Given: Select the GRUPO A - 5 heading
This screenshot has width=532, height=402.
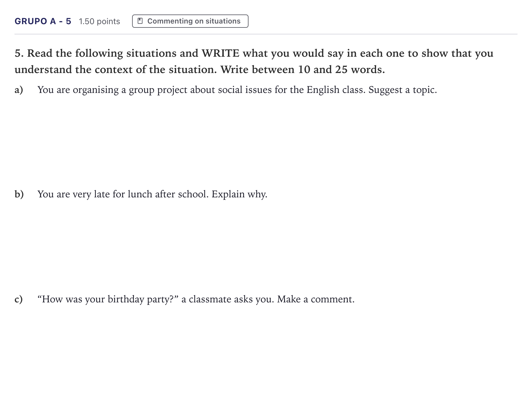Looking at the screenshot, I should pos(43,21).
